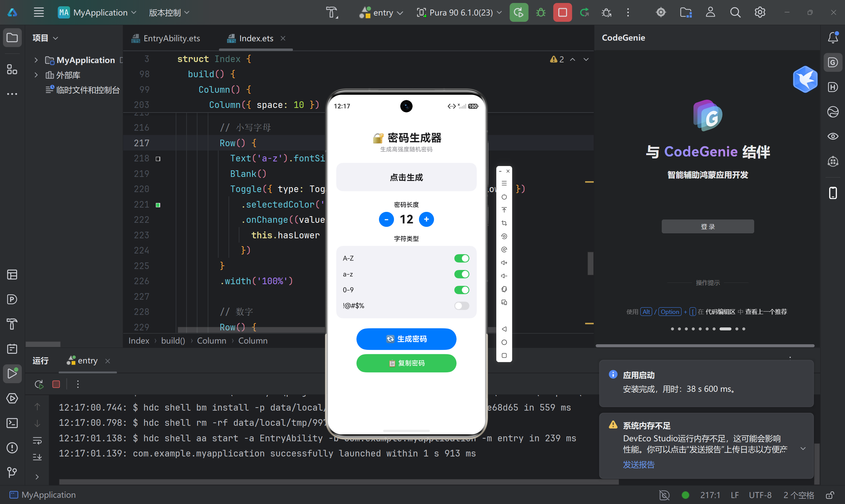This screenshot has height=504, width=845.
Task: Open the project folder tool window icon
Action: click(12, 37)
